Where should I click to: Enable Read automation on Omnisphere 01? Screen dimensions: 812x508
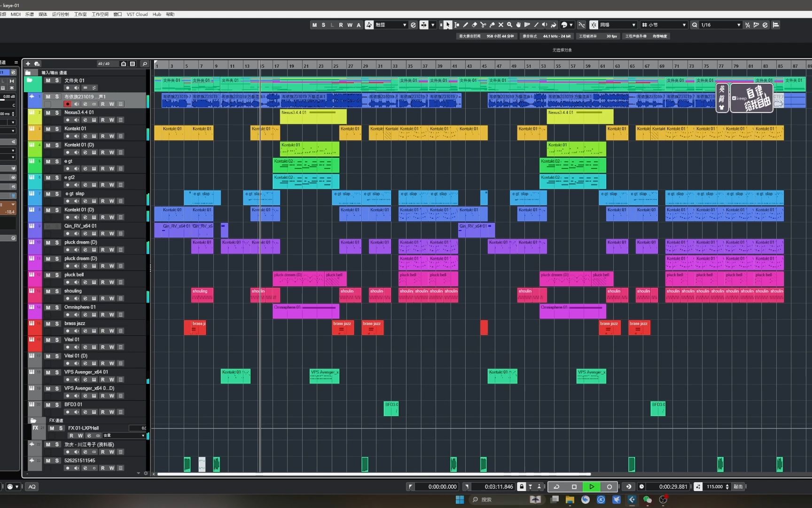(x=102, y=315)
